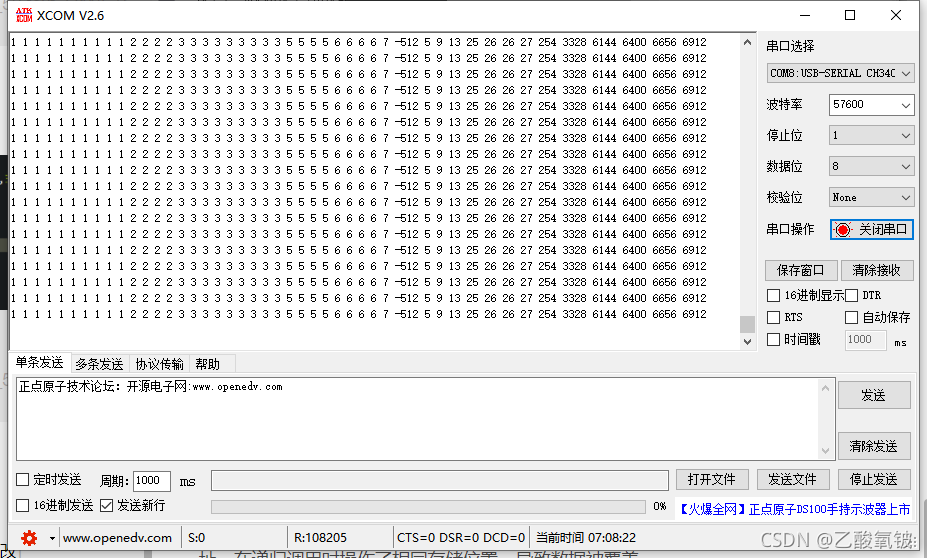
Task: Click the R:108205 received counter
Action: click(x=320, y=538)
